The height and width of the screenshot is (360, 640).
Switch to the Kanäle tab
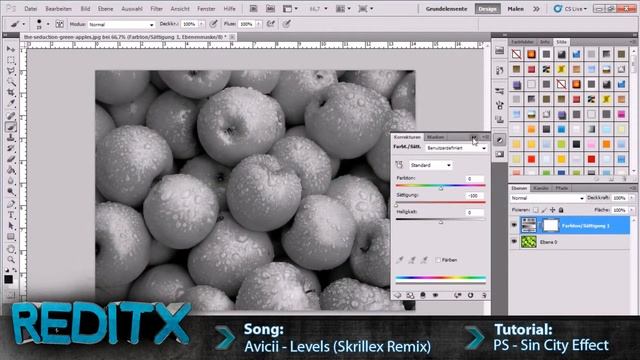pyautogui.click(x=541, y=188)
